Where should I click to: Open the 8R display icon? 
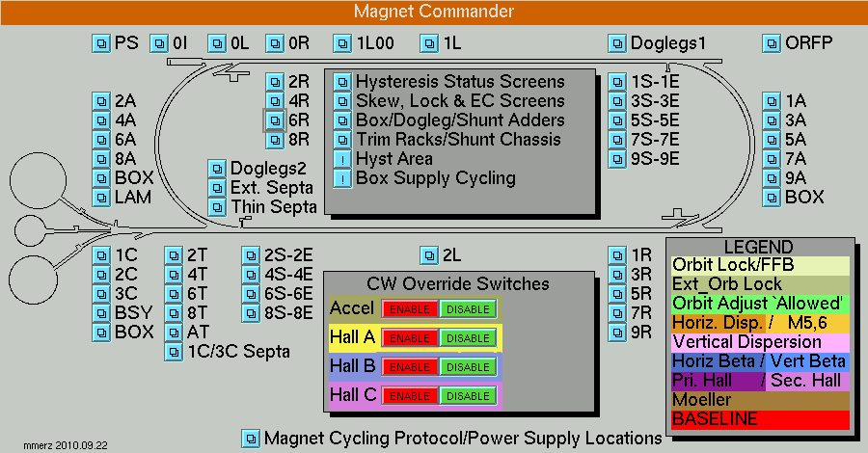(x=275, y=140)
